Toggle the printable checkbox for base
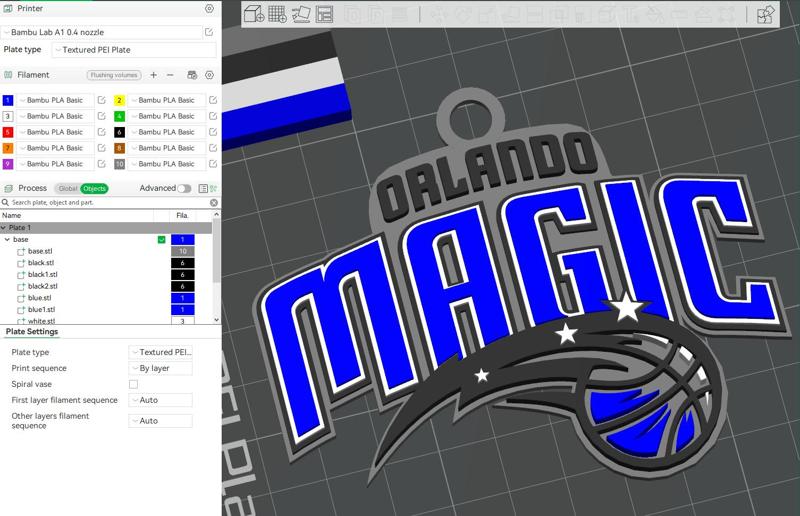800x516 pixels. 162,239
